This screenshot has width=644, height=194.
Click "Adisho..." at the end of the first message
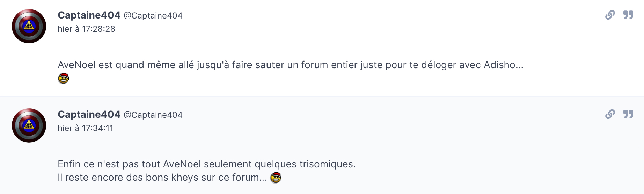(503, 65)
